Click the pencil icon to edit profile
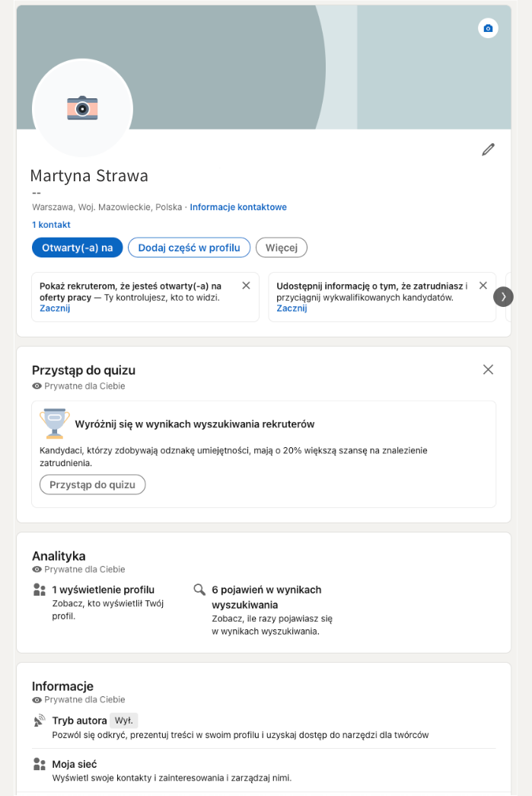Viewport: 532px width, 796px height. tap(488, 149)
